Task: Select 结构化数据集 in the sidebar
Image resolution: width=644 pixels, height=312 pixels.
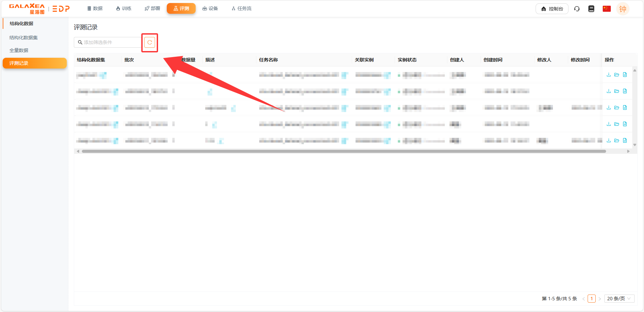Action: tap(23, 38)
